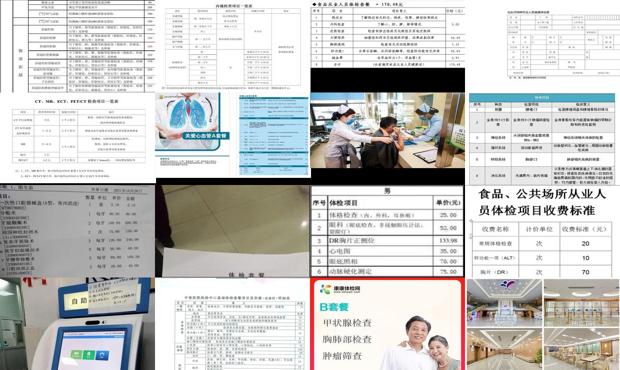The width and height of the screenshot is (620, 370).
Task: Open the self-service kiosk photo thumbnail
Action: coord(78,324)
